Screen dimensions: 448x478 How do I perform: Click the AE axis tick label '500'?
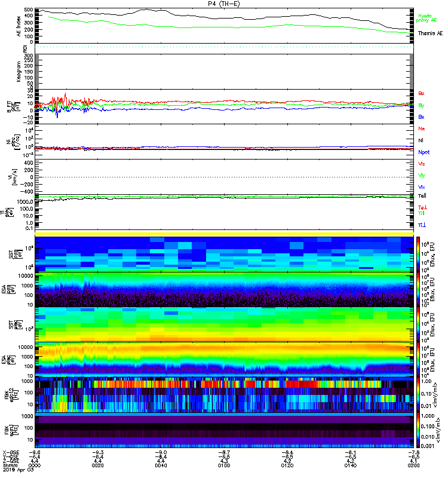29,10
